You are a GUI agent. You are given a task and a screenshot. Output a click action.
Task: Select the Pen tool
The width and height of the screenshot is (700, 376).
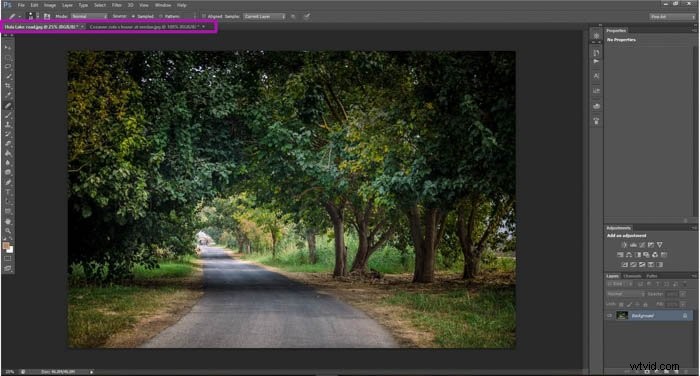pos(8,182)
